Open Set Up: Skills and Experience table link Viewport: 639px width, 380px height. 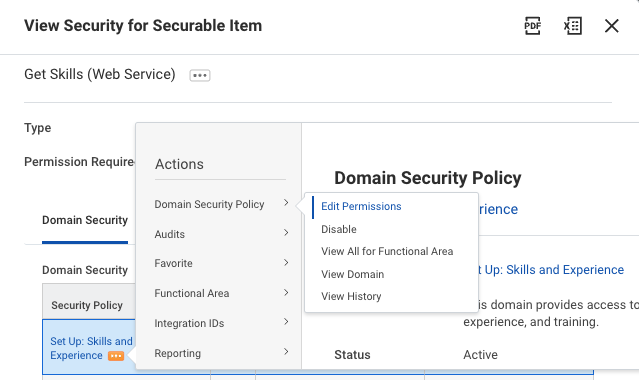(x=91, y=348)
